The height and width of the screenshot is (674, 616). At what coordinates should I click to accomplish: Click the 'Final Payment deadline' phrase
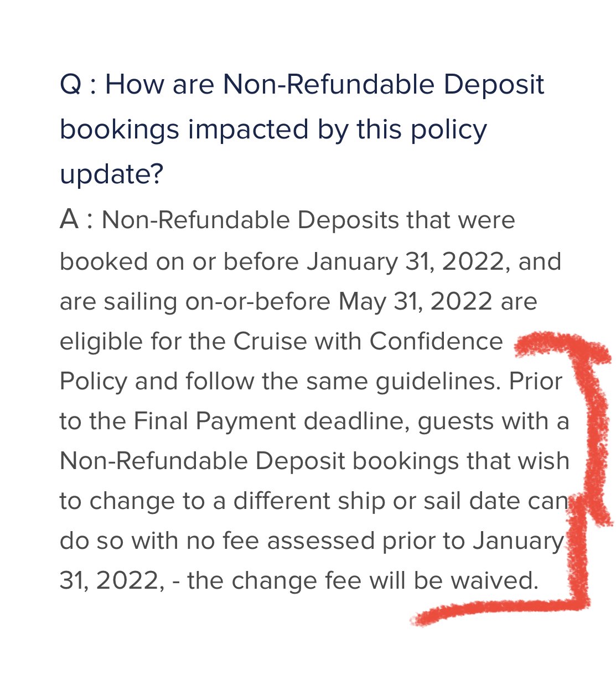point(272,421)
